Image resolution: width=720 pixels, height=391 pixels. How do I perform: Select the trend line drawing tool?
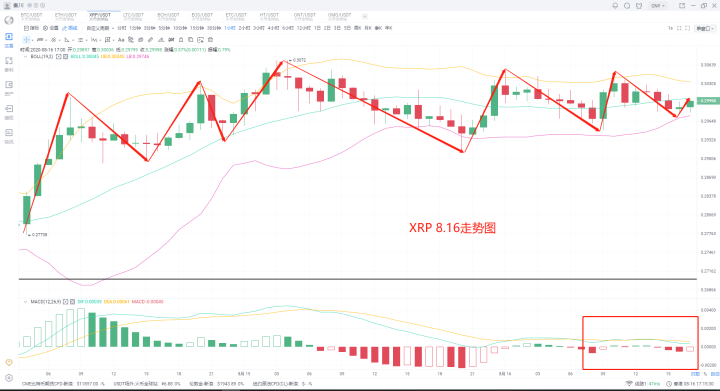40,40
